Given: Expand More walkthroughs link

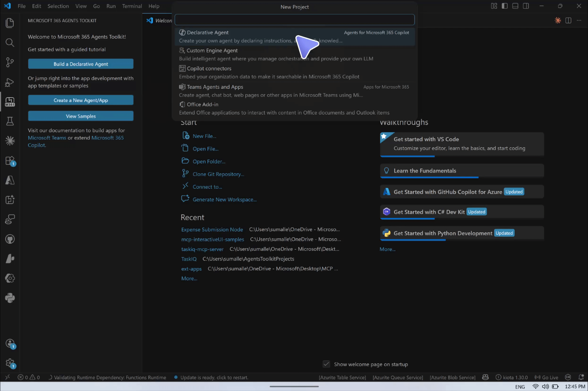Looking at the screenshot, I should [387, 249].
